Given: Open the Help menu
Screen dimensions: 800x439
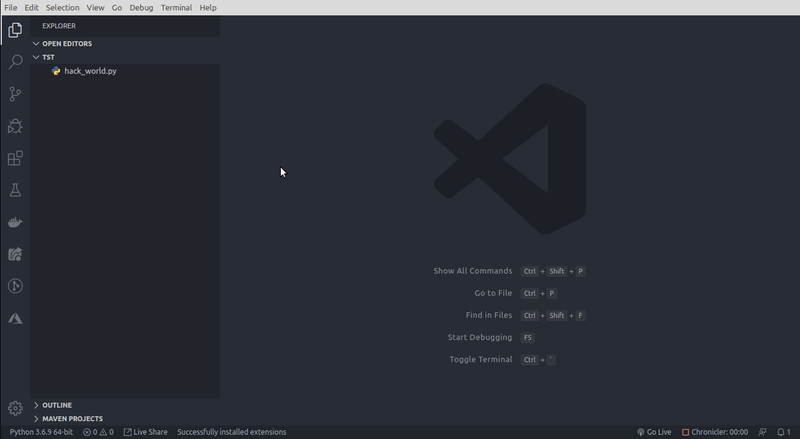Looking at the screenshot, I should coord(208,8).
